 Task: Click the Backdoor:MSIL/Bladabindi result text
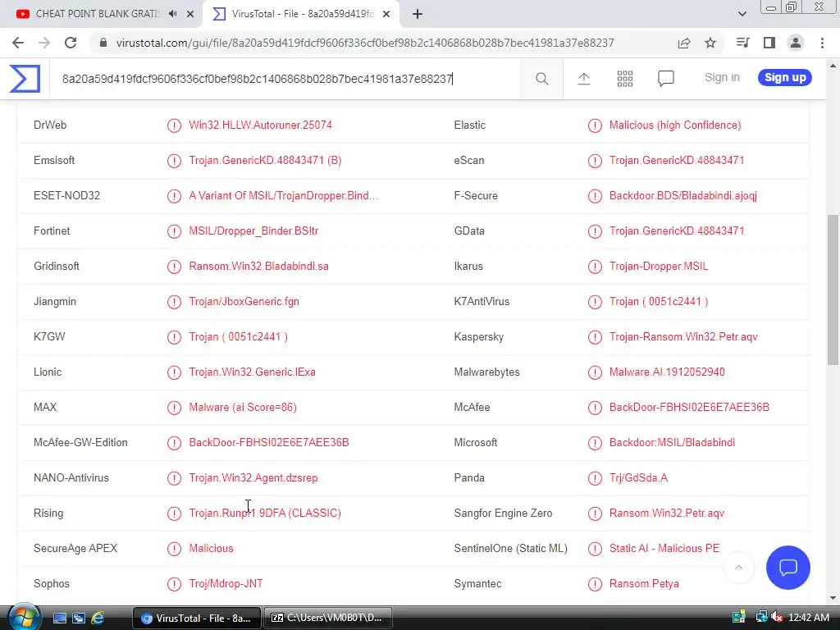point(672,443)
